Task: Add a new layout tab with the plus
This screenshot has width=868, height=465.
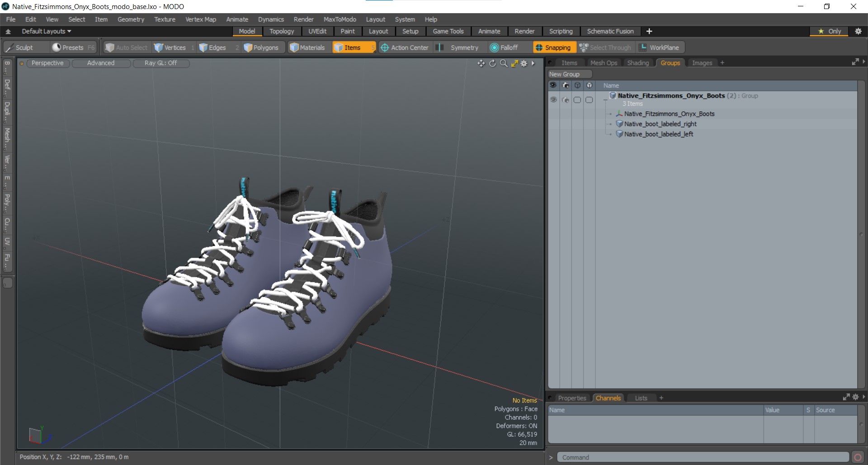Action: 649,31
